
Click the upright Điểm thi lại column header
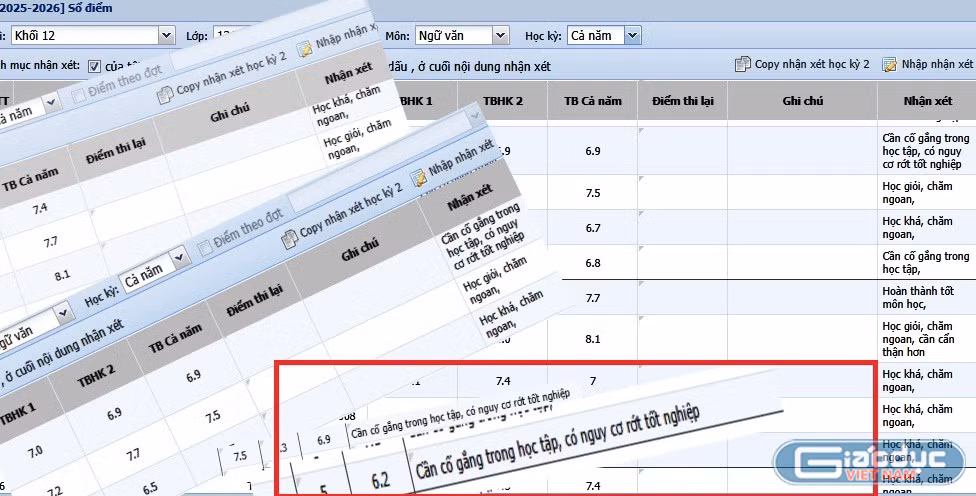[x=683, y=101]
